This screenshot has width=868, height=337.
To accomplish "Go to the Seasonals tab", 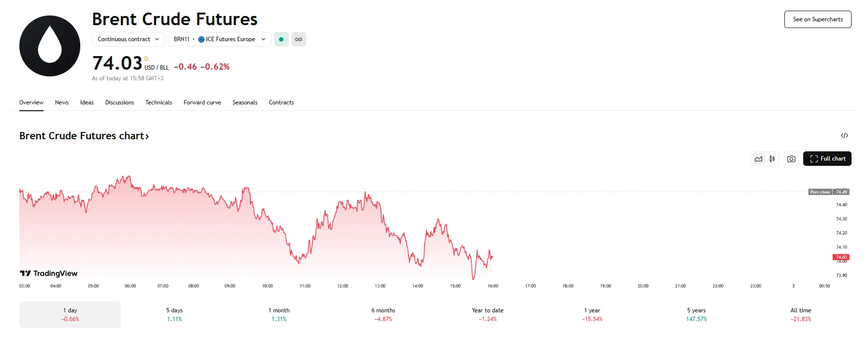I will 245,103.
